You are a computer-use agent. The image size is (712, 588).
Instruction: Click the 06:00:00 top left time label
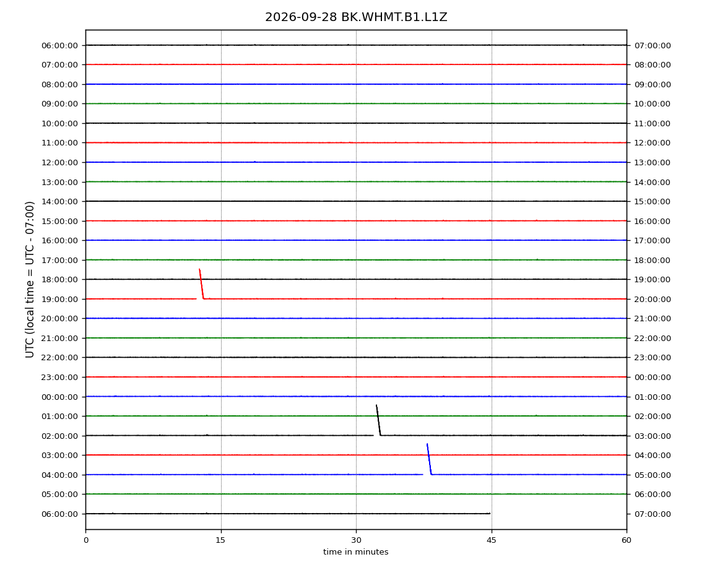click(59, 45)
